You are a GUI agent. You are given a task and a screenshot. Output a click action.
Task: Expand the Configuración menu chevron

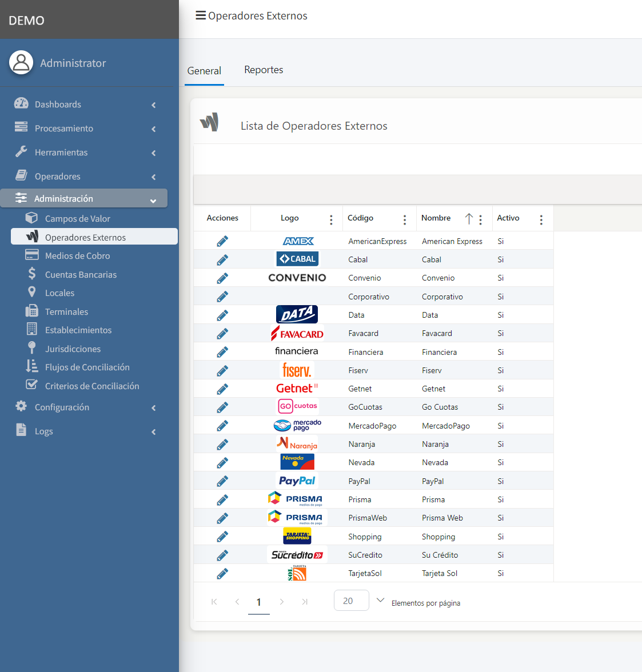click(154, 408)
